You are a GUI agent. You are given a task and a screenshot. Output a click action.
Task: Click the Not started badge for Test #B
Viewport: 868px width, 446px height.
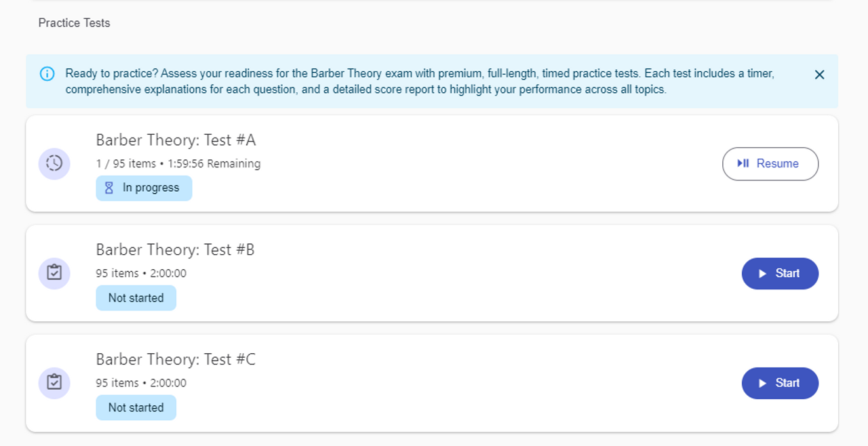(x=136, y=298)
